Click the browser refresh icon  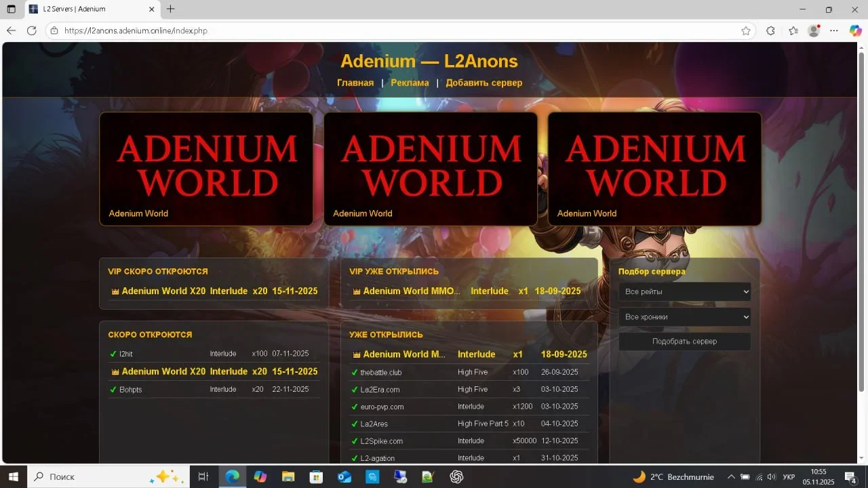(x=31, y=30)
